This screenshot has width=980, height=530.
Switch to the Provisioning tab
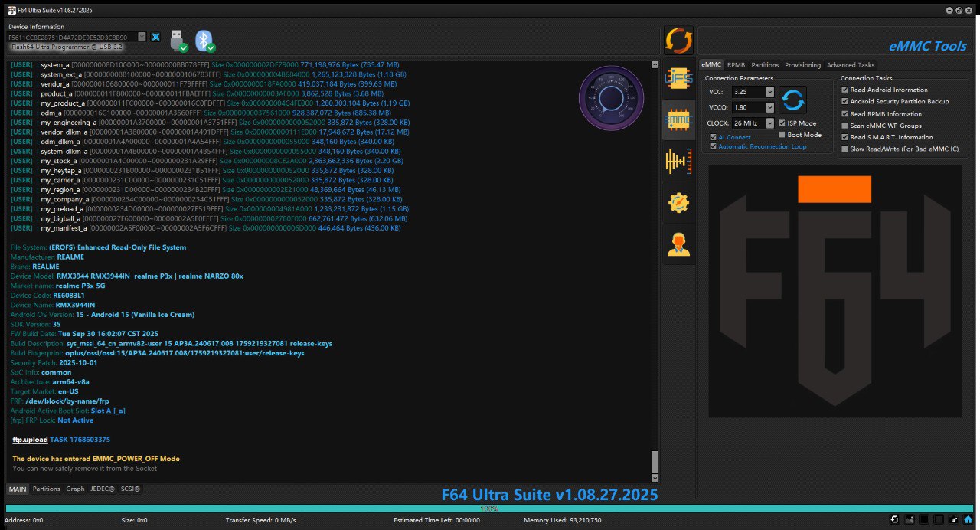tap(802, 65)
